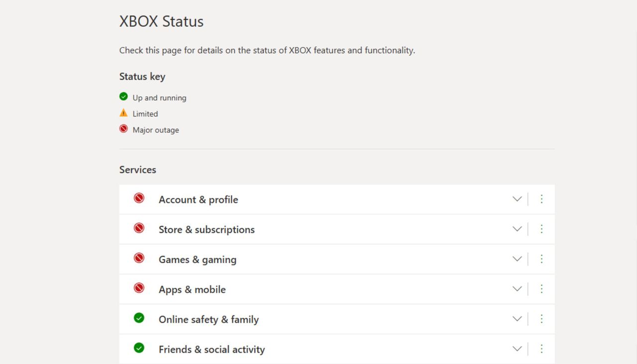Image resolution: width=637 pixels, height=364 pixels.
Task: Open more options for Apps & mobile
Action: click(x=541, y=289)
